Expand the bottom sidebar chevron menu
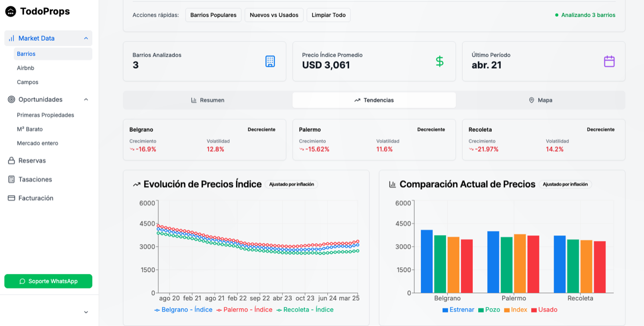Viewport: 644px width, 326px height. point(86,312)
